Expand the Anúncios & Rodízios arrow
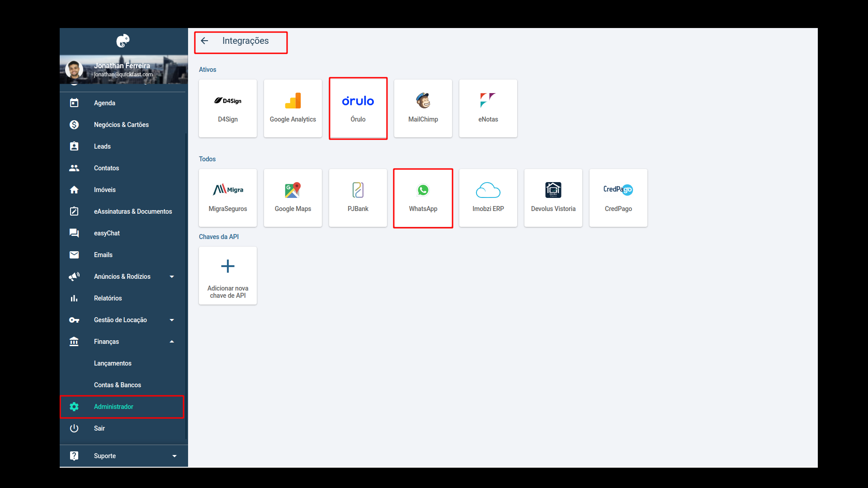 tap(172, 277)
